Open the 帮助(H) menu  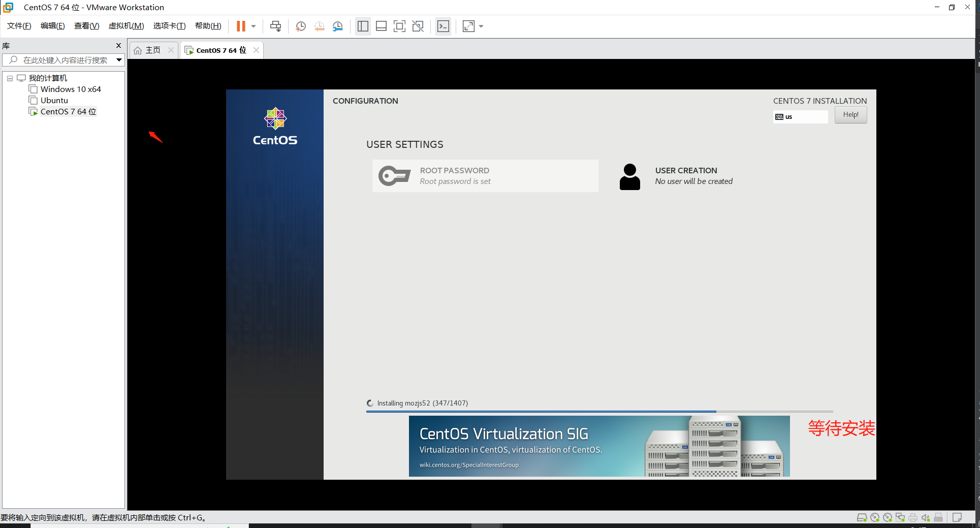pos(208,26)
